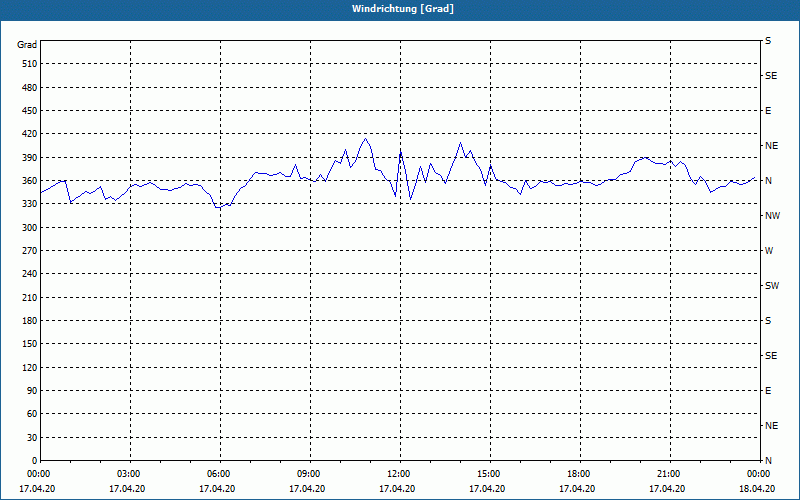Image resolution: width=800 pixels, height=500 pixels.
Task: Click the 'Windrichtung [Grad]' chart title
Action: click(403, 9)
